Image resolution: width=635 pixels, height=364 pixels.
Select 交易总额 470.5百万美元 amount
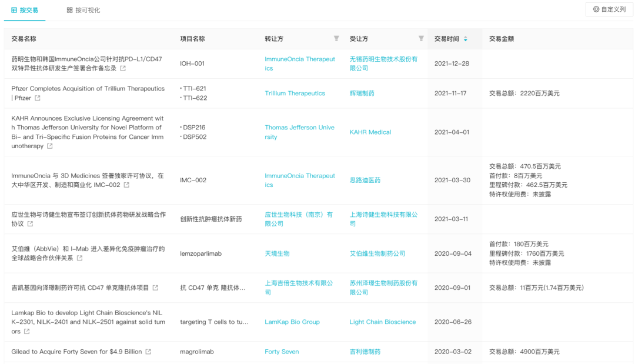tap(525, 166)
